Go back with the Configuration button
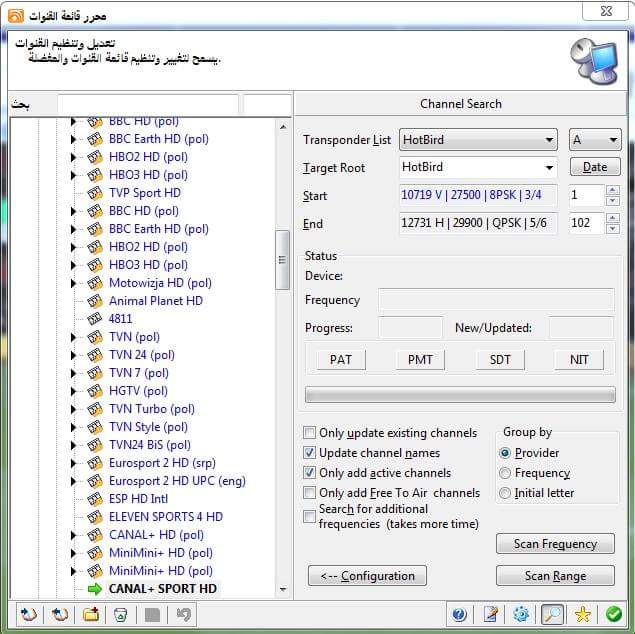635x634 pixels. (367, 576)
